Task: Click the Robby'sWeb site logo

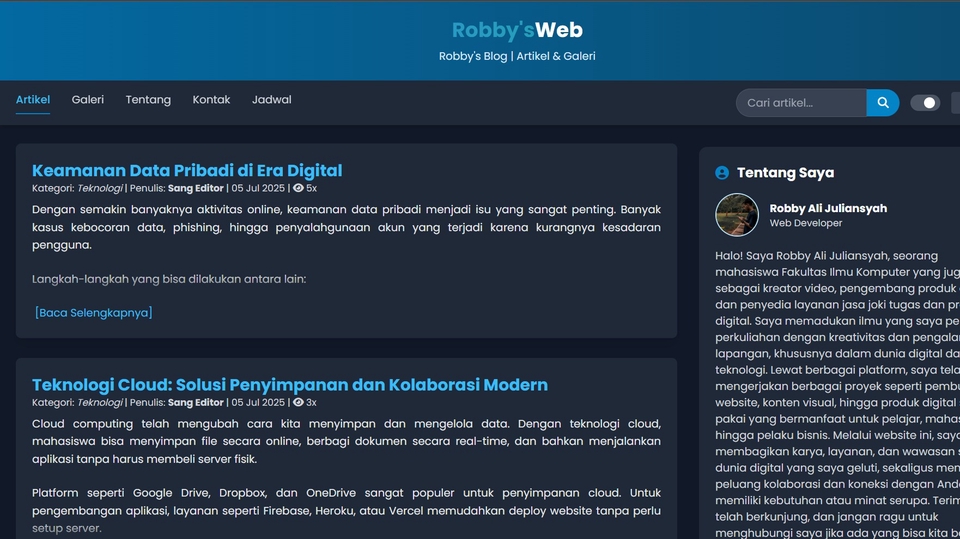Action: coord(517,30)
